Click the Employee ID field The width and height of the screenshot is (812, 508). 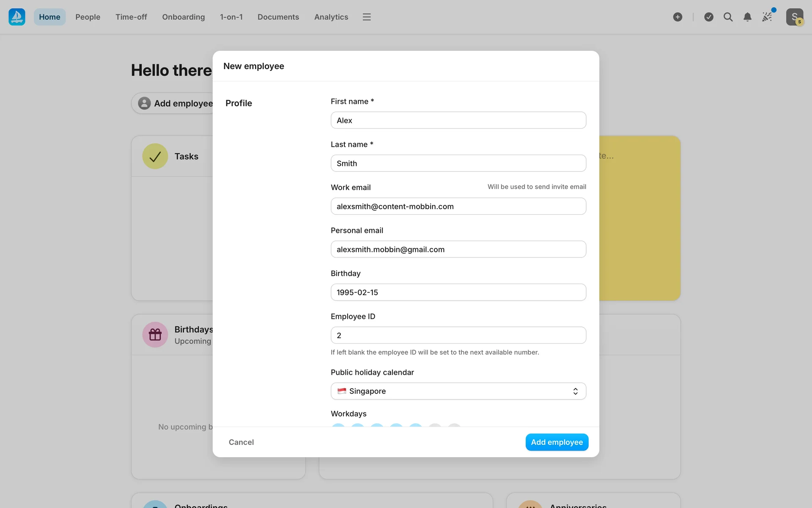(x=458, y=335)
